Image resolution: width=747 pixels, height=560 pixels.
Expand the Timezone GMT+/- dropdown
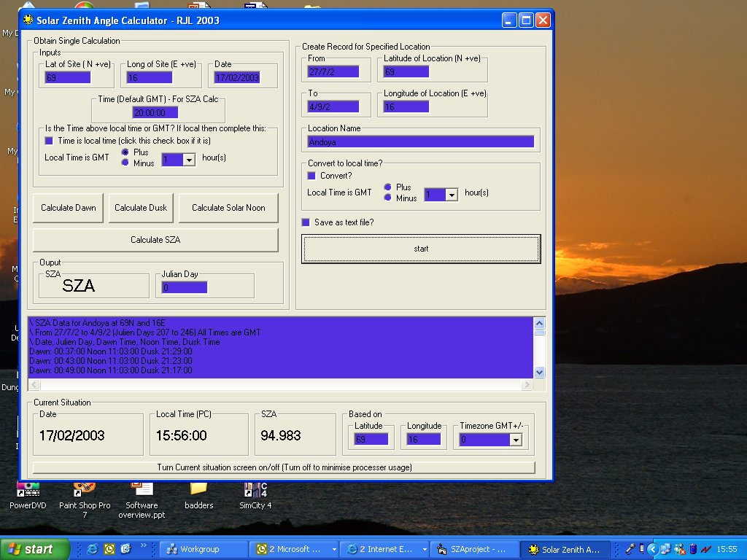(516, 440)
